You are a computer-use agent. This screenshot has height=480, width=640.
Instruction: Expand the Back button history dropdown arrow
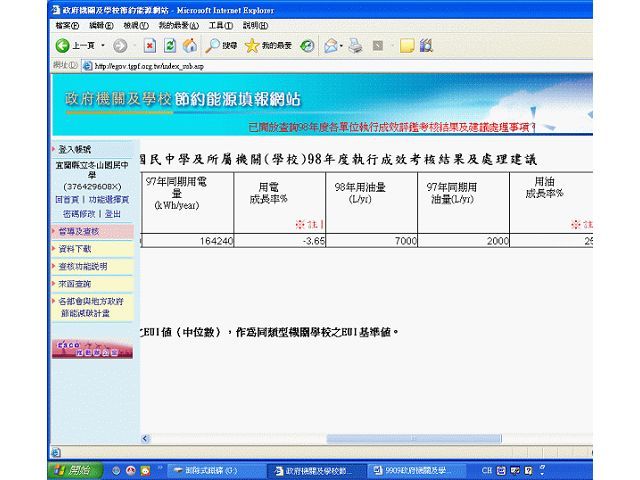[x=101, y=46]
